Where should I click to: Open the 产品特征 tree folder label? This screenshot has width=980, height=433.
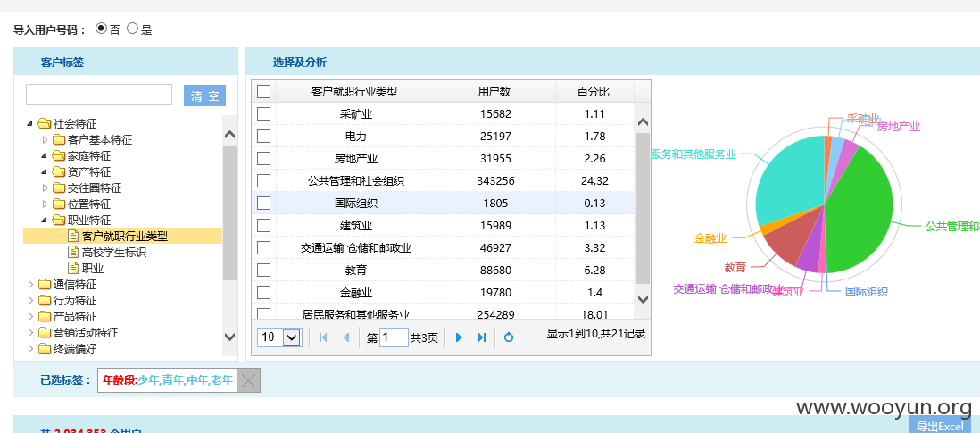(x=75, y=317)
